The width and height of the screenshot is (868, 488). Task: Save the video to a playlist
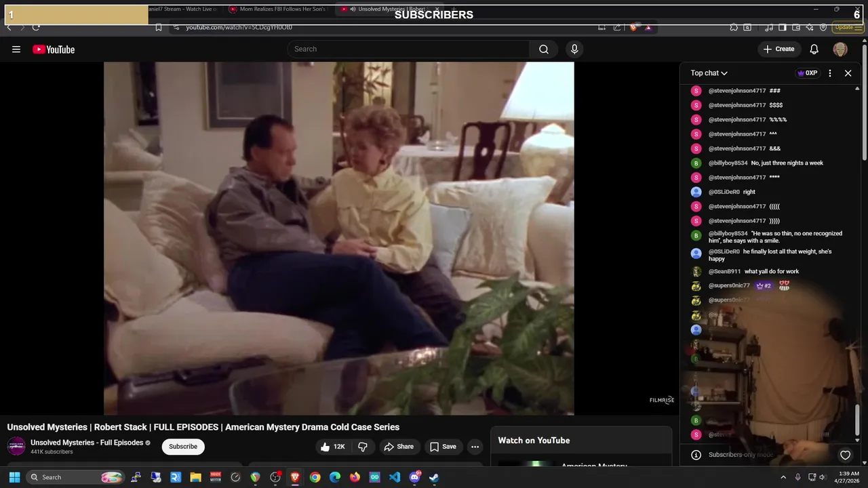pyautogui.click(x=443, y=447)
